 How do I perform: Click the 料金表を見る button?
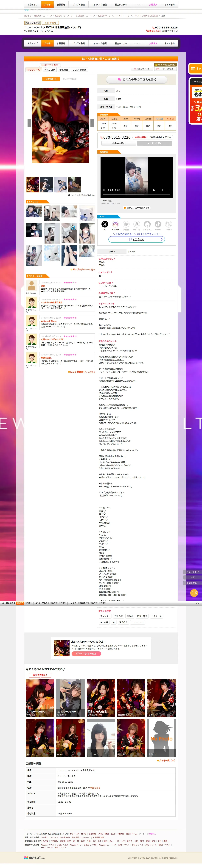pos(119,144)
